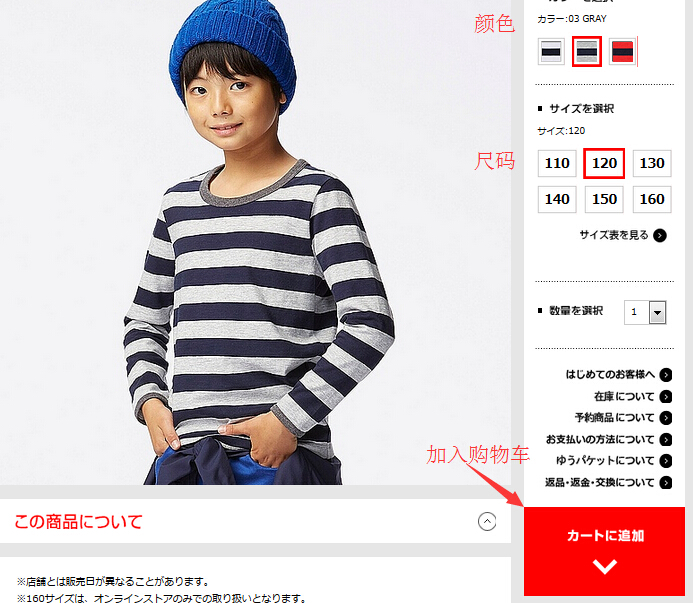The height and width of the screenshot is (603, 693).
Task: Click the カートに追加 button
Action: click(x=604, y=551)
